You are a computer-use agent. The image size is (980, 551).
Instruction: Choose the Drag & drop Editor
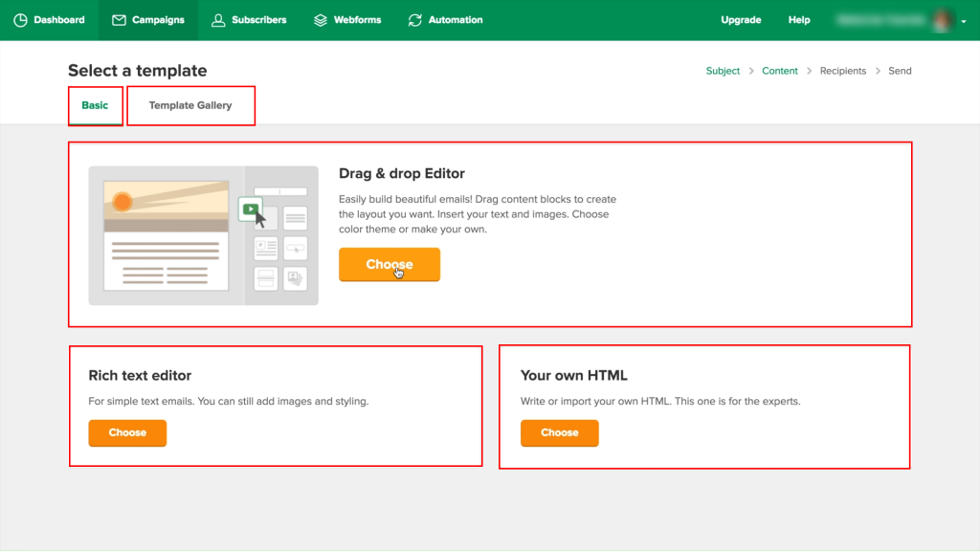pos(389,265)
